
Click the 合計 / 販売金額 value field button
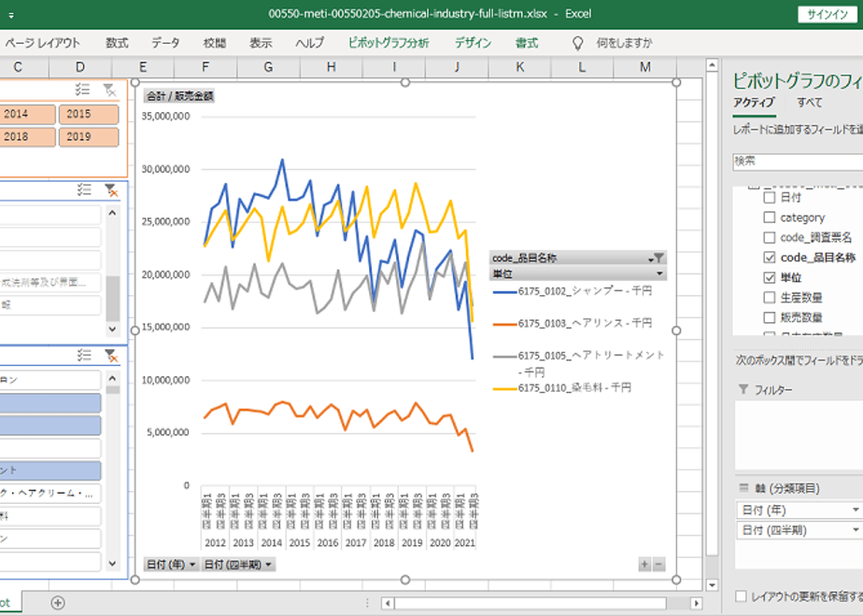(179, 96)
